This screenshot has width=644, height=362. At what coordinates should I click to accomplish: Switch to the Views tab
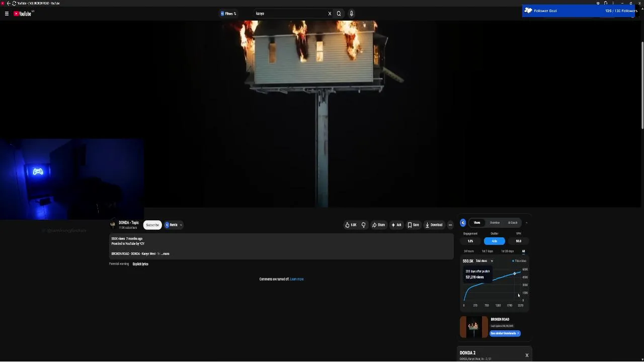[477, 223]
